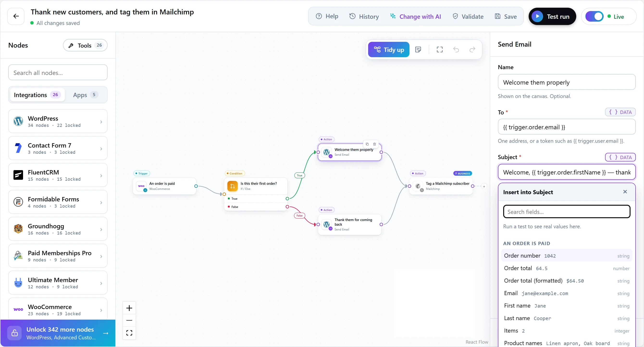Expand the FluentCRM integration
Viewport: 644px width, 347px height.
pyautogui.click(x=58, y=175)
